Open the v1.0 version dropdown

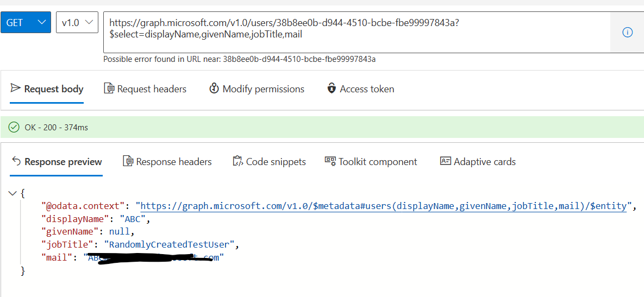click(77, 23)
